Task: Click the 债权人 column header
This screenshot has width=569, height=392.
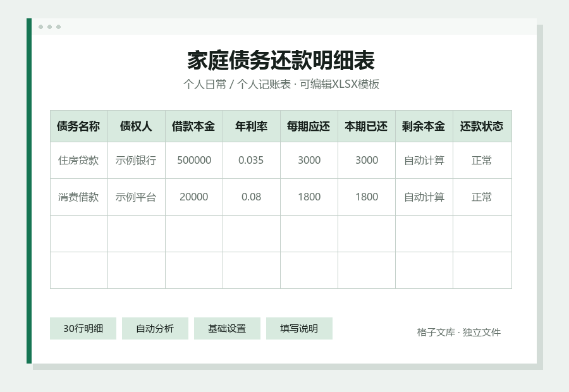Action: 137,126
